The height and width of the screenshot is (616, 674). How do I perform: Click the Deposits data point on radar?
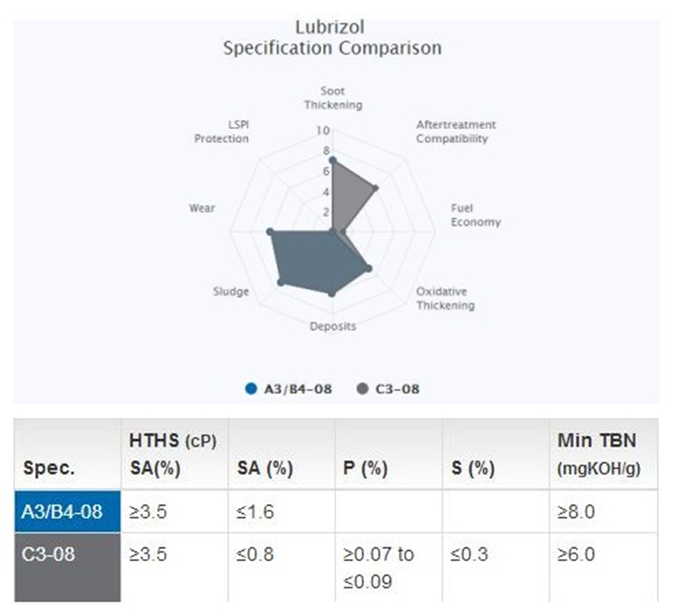(332, 293)
